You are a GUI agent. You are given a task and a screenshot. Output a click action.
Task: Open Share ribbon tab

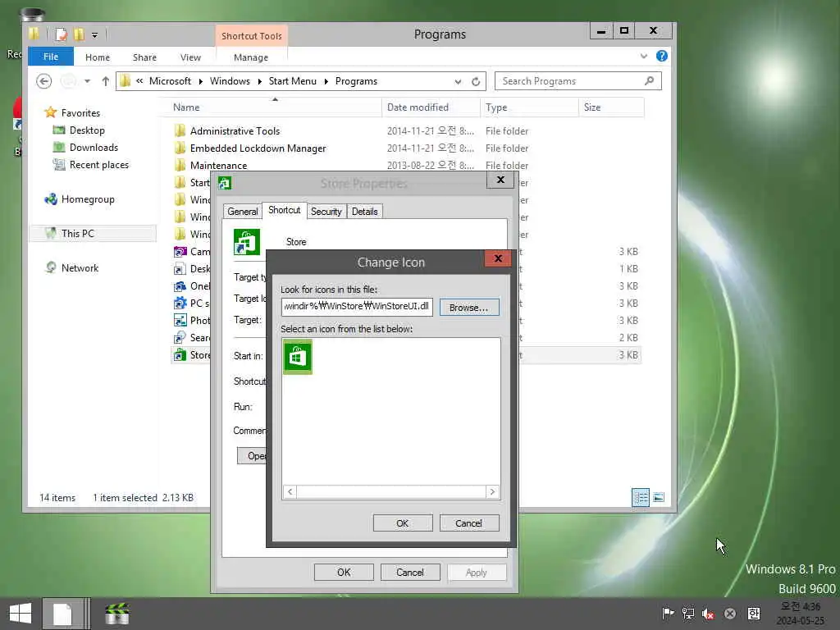coord(144,57)
